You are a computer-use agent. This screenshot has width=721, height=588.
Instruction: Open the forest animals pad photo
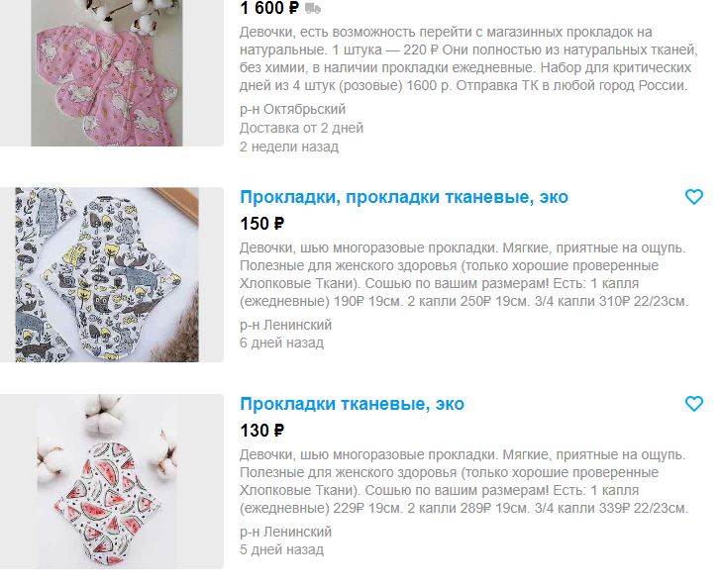[112, 274]
